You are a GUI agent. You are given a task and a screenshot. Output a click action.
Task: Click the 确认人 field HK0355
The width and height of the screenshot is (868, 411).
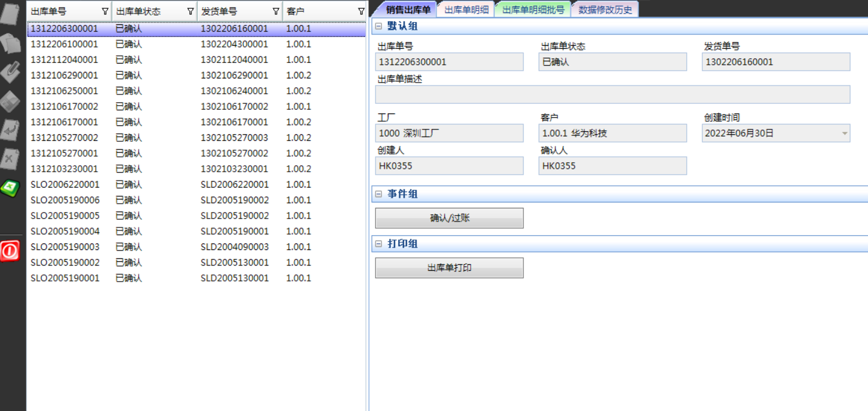(x=613, y=166)
